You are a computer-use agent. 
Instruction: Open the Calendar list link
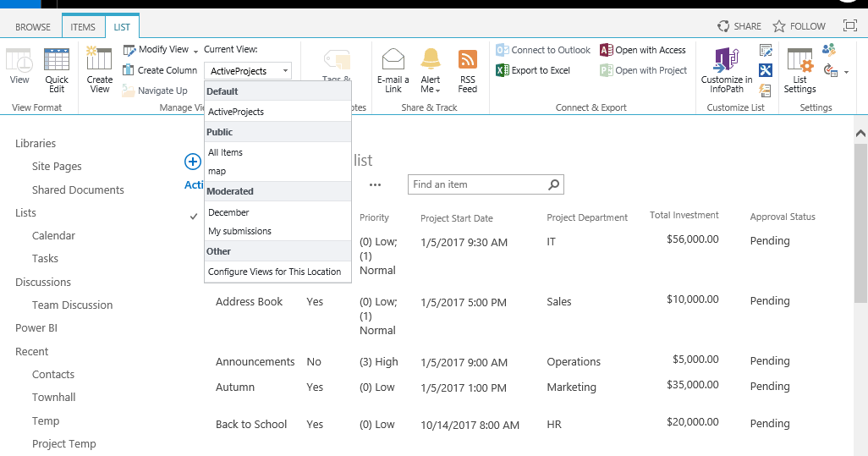click(53, 235)
